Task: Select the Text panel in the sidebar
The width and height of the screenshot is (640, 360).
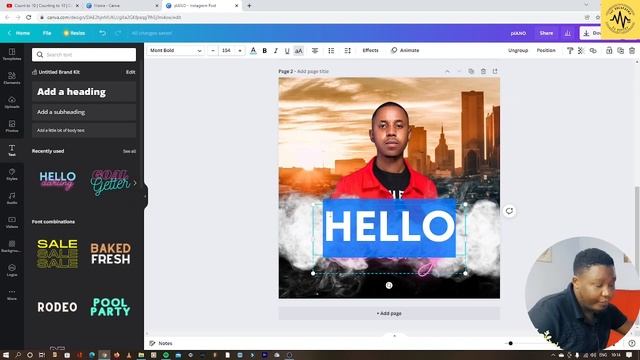Action: click(12, 150)
